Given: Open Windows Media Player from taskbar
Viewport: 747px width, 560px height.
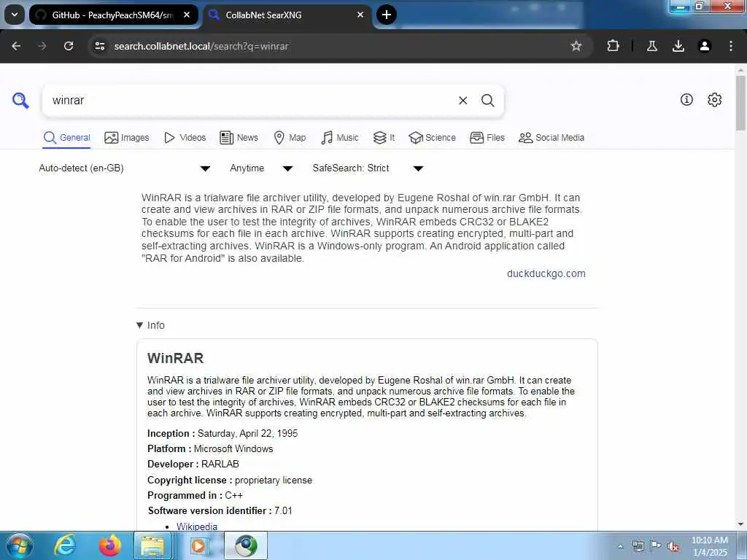Looking at the screenshot, I should click(x=198, y=545).
